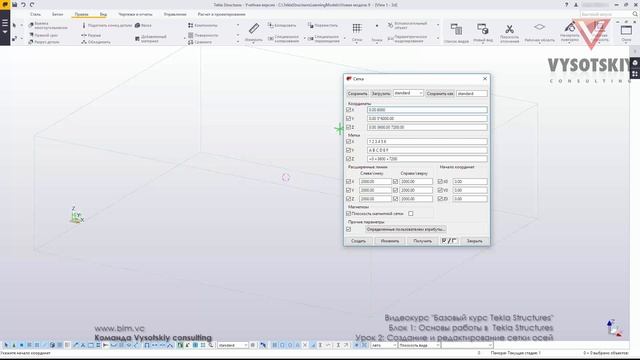Click the search magnifier icon

635,14
